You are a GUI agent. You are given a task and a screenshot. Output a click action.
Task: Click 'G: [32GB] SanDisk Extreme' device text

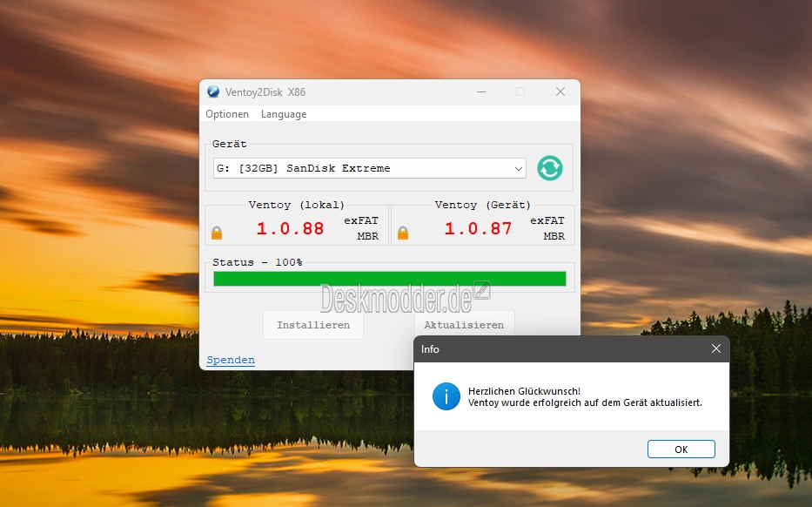(304, 168)
